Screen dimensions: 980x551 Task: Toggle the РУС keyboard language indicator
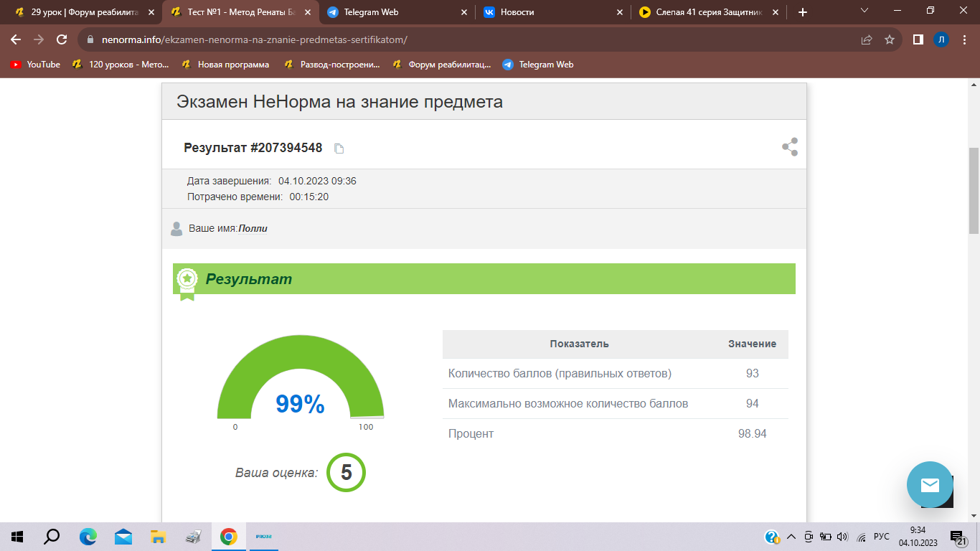click(882, 537)
